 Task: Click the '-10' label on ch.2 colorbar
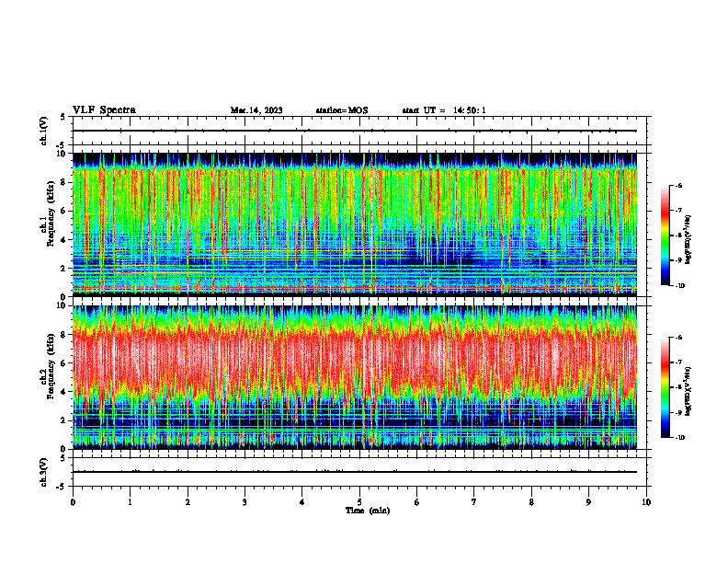coord(680,438)
